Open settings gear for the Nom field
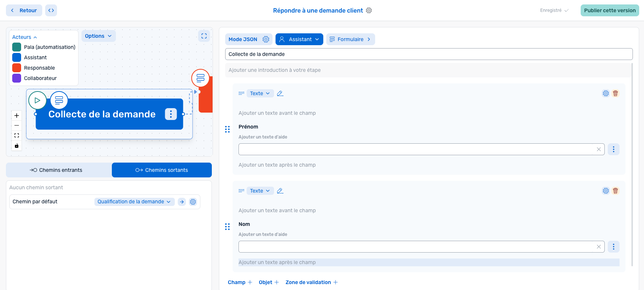 605,191
